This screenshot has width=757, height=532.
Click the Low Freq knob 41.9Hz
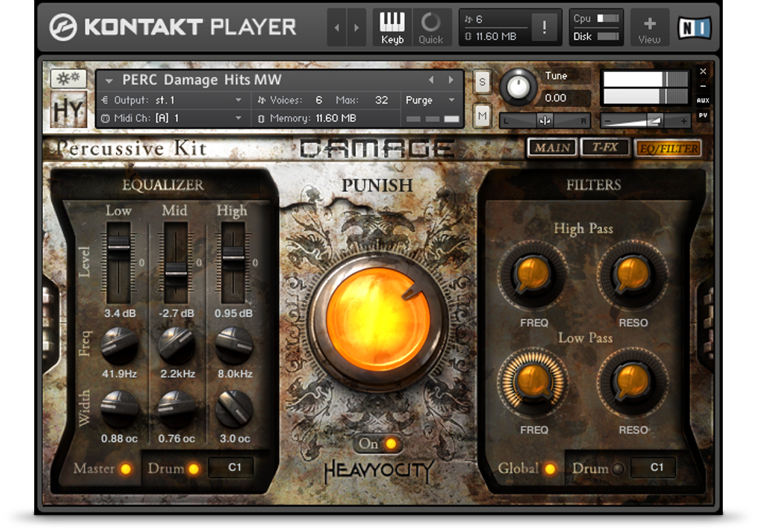(119, 344)
